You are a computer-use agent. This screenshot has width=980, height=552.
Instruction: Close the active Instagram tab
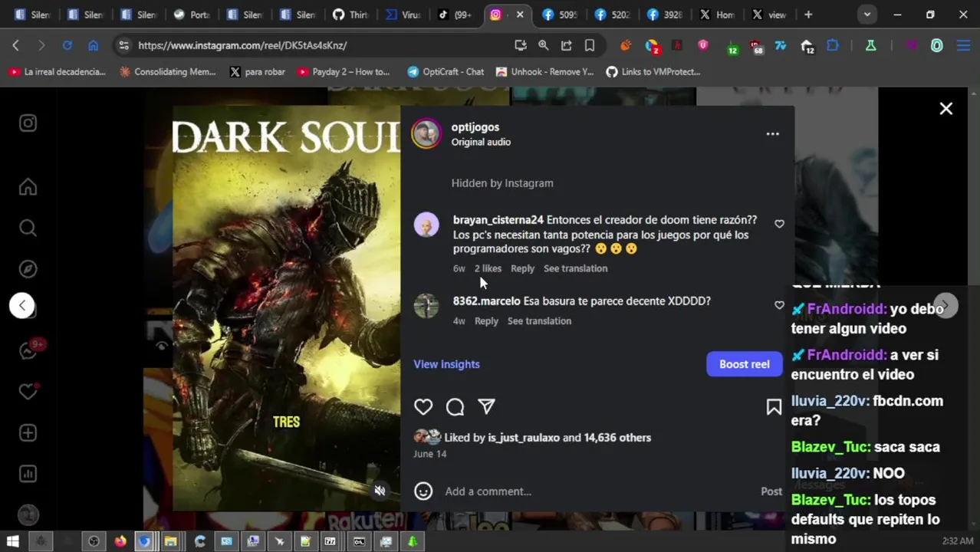click(520, 15)
